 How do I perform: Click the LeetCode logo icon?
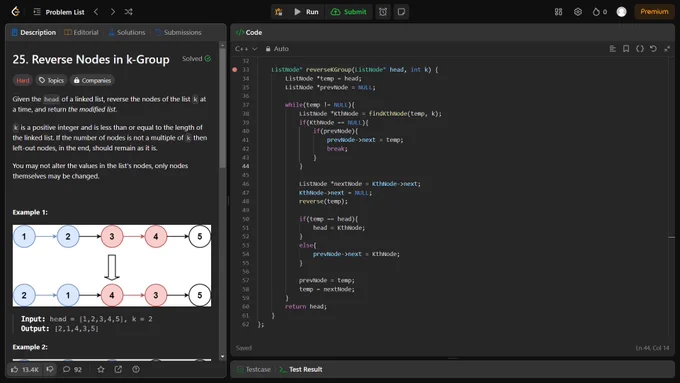pyautogui.click(x=16, y=12)
